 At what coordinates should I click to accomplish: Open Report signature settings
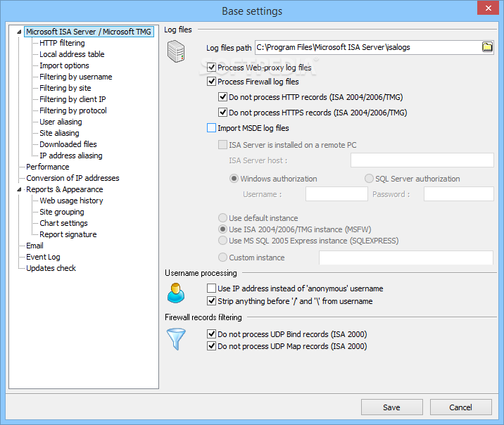68,234
